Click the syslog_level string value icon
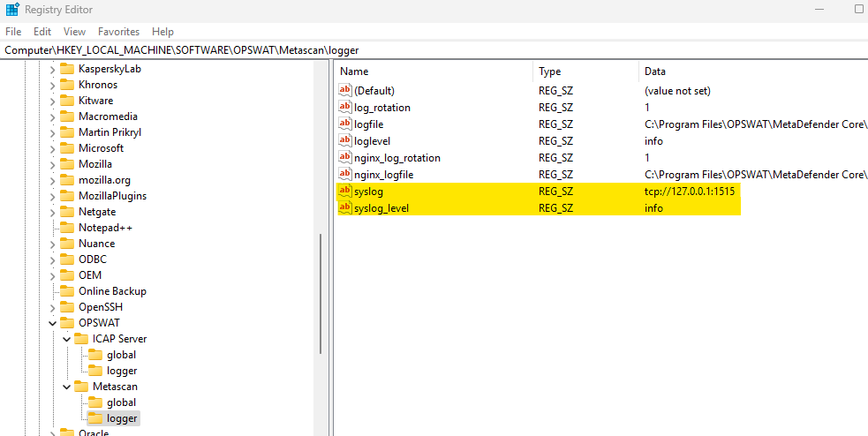This screenshot has width=868, height=436. coord(345,208)
